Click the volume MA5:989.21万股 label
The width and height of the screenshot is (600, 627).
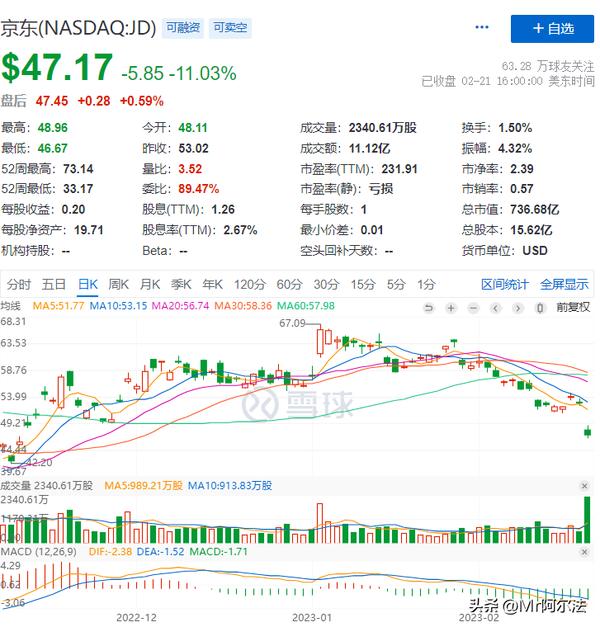(x=143, y=486)
